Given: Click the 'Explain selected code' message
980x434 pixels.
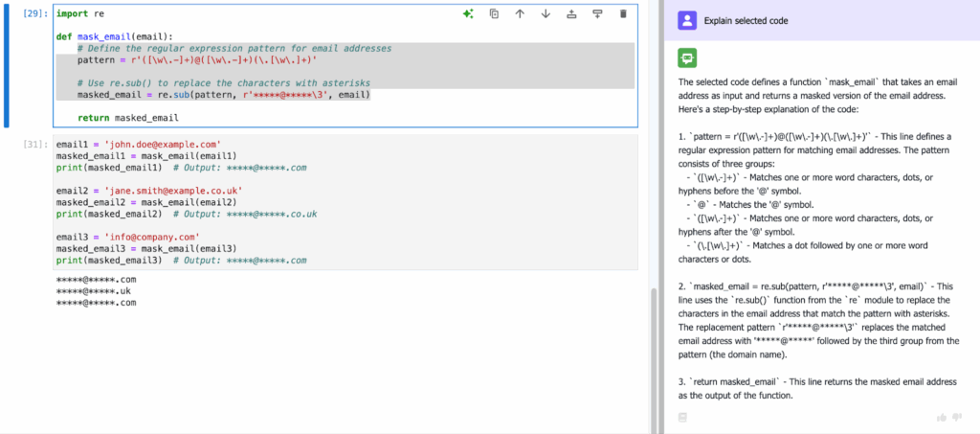Looking at the screenshot, I should (744, 20).
